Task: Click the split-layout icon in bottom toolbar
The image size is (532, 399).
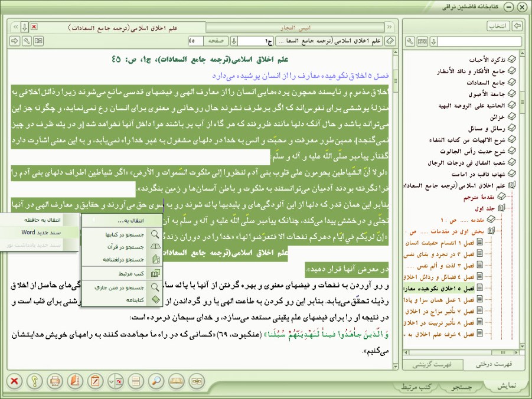Action: click(x=136, y=381)
